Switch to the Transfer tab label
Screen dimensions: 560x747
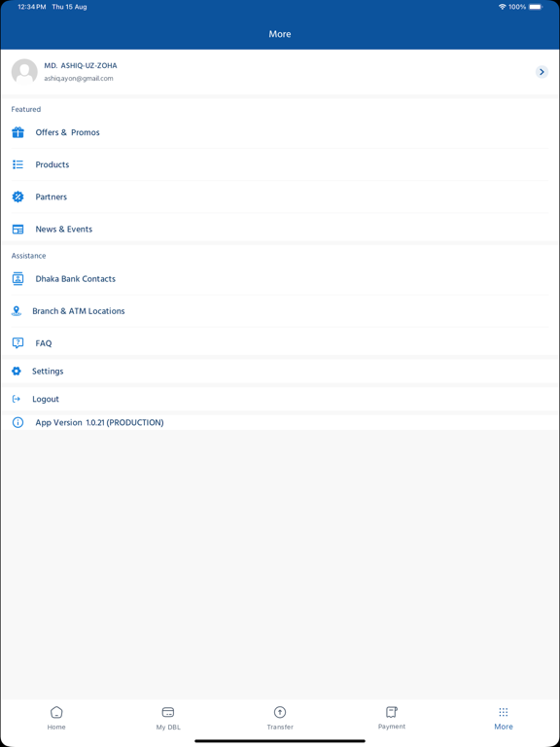tap(280, 727)
